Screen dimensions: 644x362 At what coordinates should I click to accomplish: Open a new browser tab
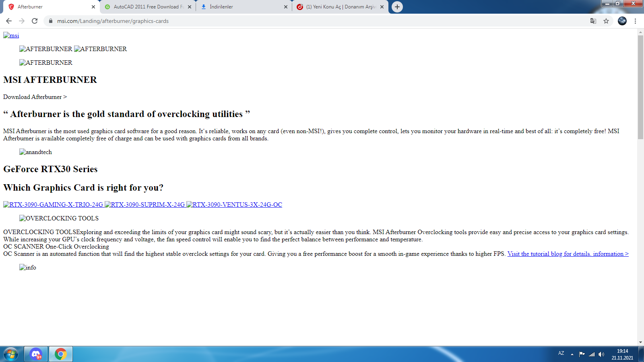(x=397, y=7)
